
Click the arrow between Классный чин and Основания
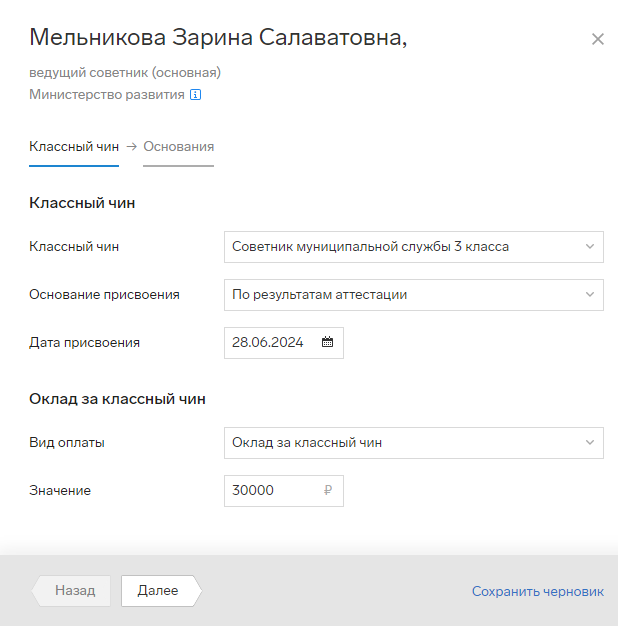tap(131, 147)
